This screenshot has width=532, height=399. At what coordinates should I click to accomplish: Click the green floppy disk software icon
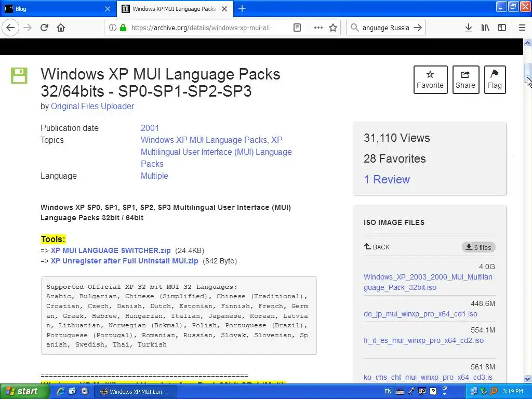(19, 75)
